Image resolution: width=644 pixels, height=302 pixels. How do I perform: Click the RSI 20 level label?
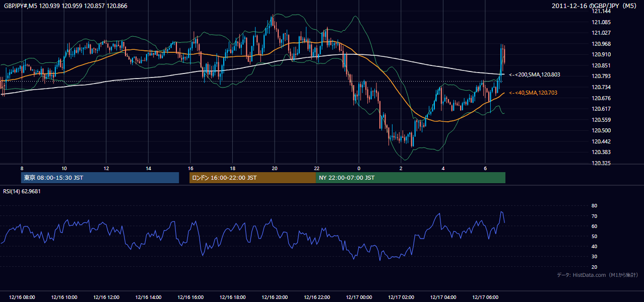(x=594, y=267)
